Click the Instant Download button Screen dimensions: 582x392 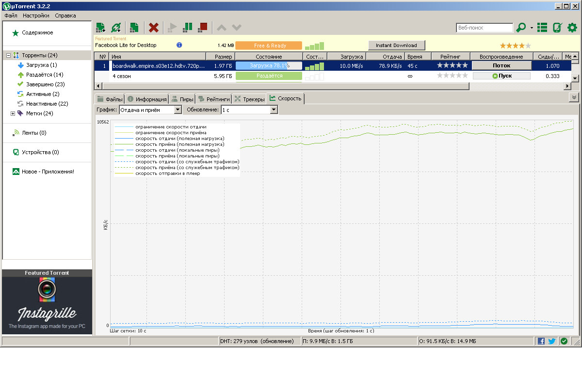pos(396,46)
